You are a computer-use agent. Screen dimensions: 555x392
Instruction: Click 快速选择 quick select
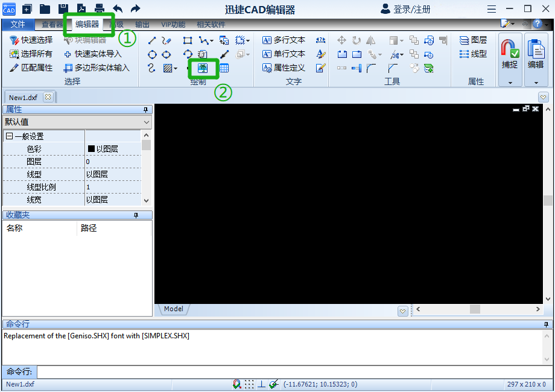coord(31,40)
